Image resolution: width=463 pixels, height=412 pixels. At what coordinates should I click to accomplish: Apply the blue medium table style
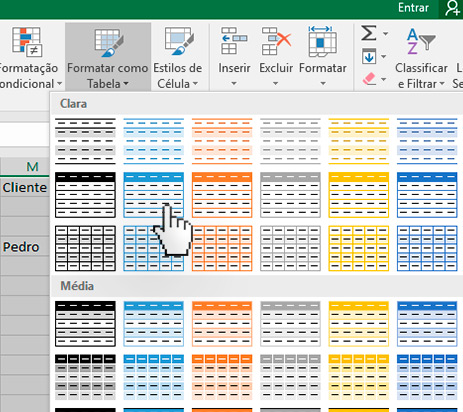pos(154,324)
